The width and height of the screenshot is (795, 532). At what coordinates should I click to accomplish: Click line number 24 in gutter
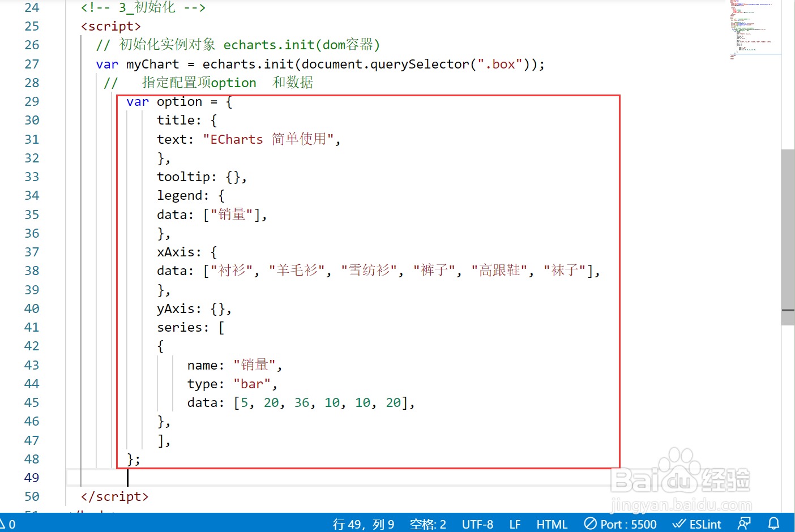click(x=32, y=7)
